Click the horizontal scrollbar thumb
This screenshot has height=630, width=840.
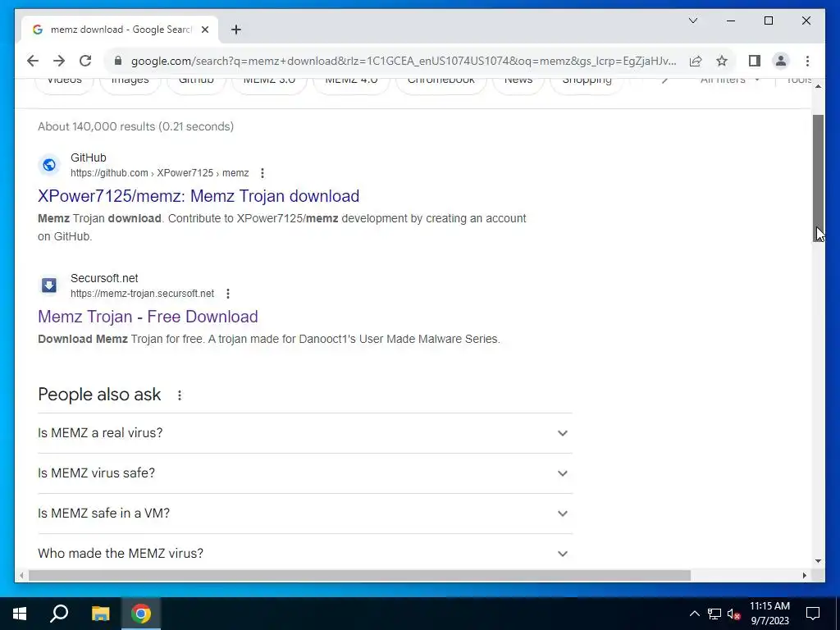(x=359, y=575)
